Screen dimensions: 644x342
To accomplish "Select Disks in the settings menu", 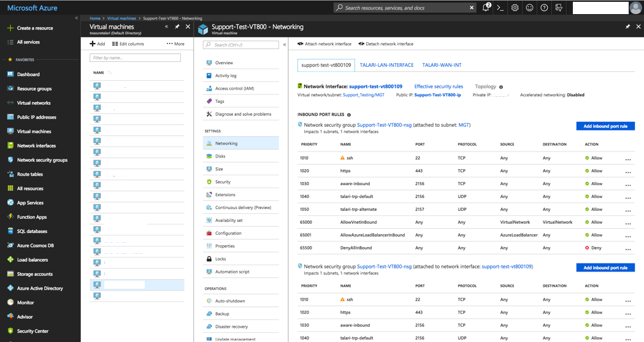I will click(220, 156).
